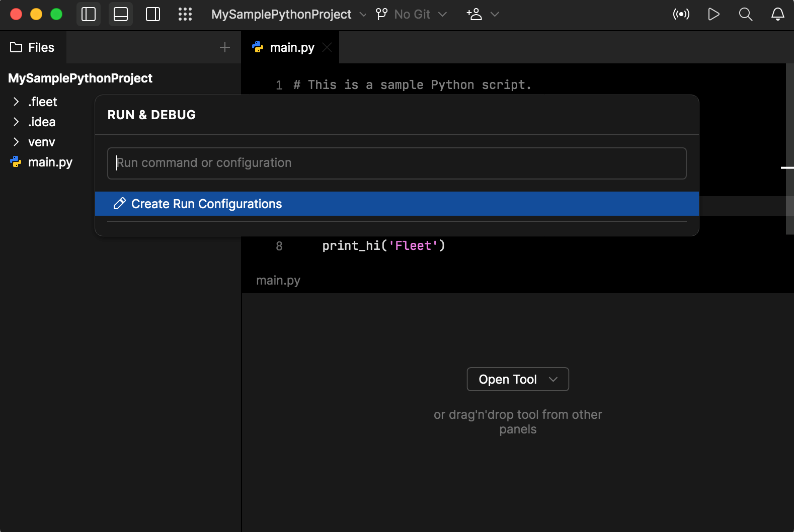794x532 pixels.
Task: Open notifications bell
Action: pos(778,14)
